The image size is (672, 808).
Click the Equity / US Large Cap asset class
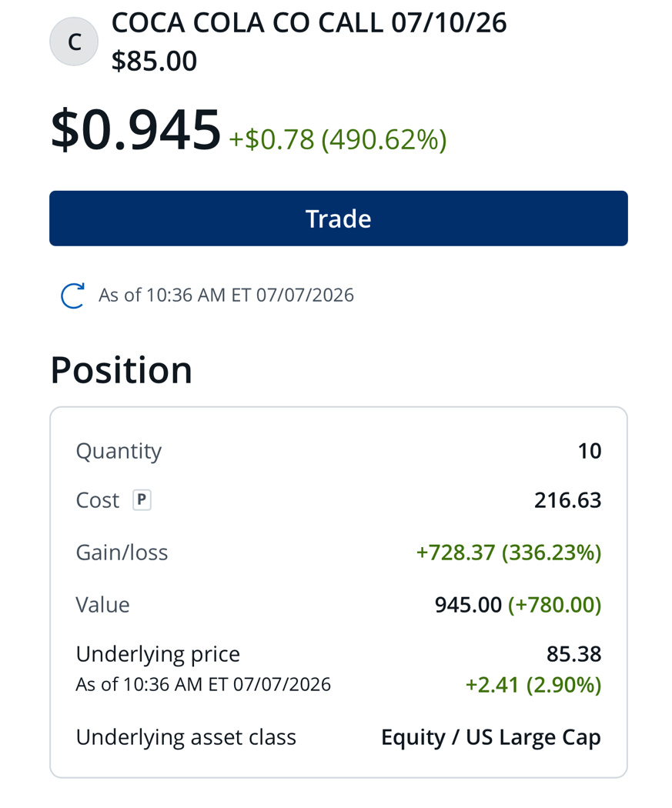pyautogui.click(x=491, y=737)
